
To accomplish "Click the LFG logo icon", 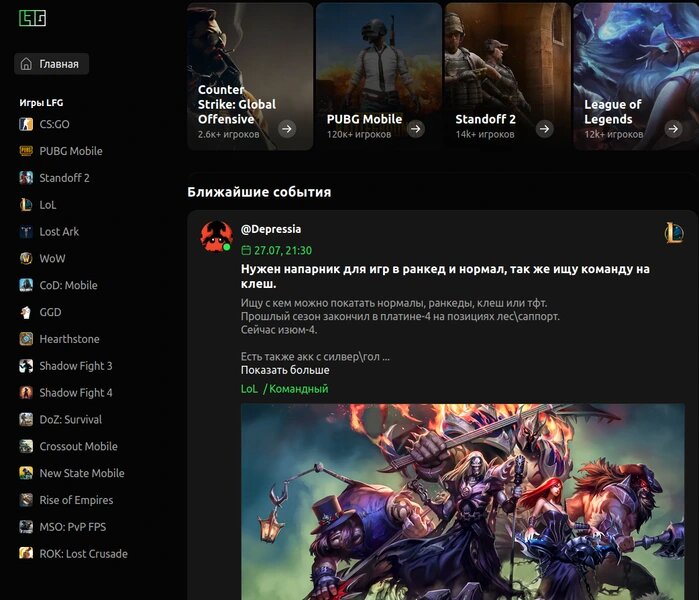I will coord(33,18).
